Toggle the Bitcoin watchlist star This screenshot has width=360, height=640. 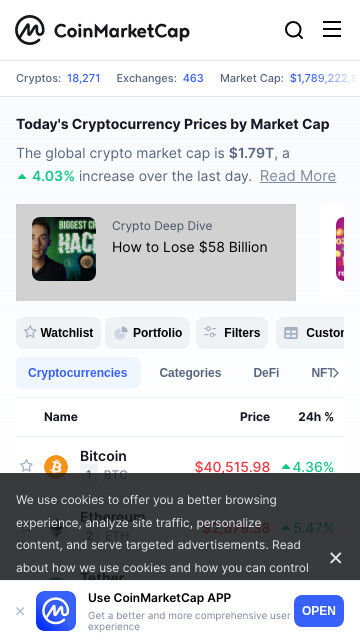pyautogui.click(x=27, y=466)
